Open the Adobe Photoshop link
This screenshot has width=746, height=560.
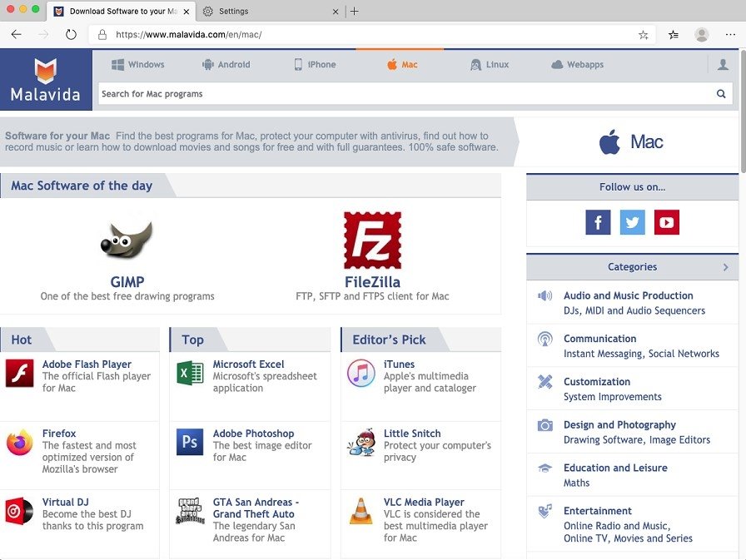click(254, 434)
